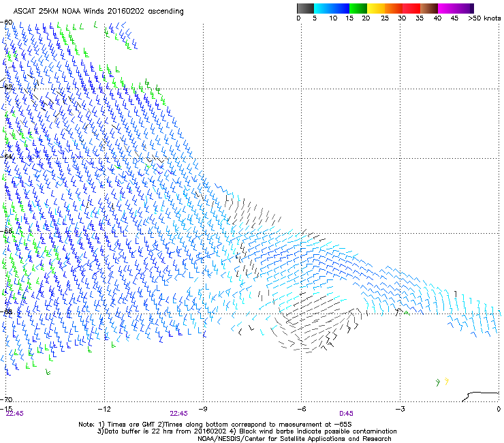Click the orange 25-30 knots color band

coord(394,8)
